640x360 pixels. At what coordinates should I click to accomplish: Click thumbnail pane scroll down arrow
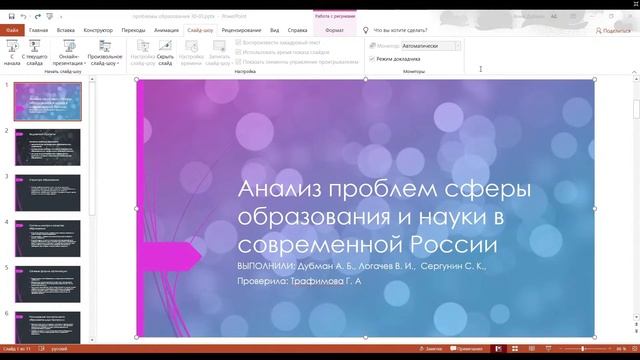[x=92, y=340]
